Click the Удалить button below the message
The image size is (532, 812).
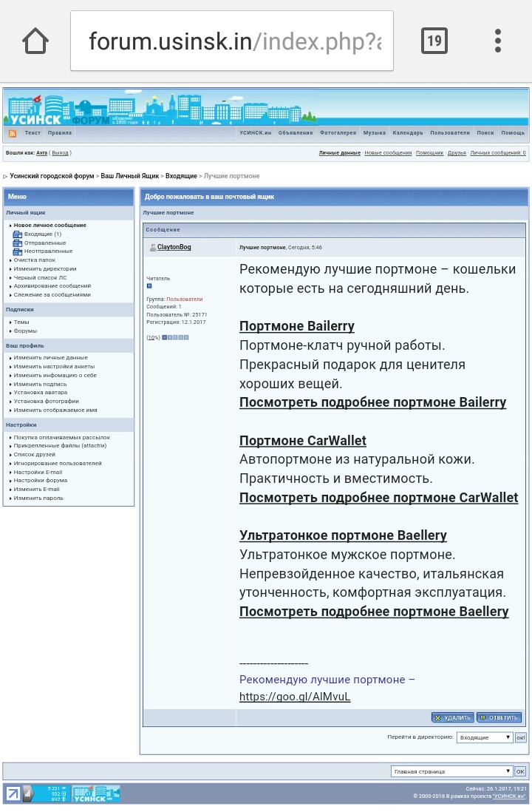pos(452,717)
